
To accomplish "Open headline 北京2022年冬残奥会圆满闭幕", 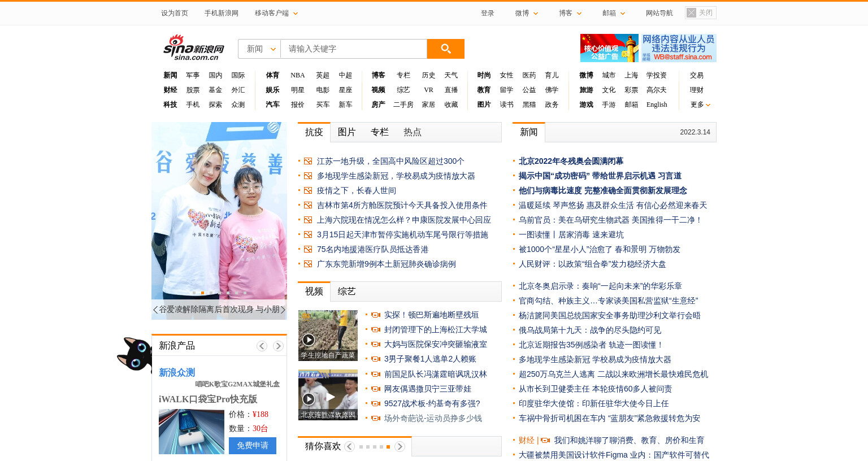I will (x=571, y=161).
